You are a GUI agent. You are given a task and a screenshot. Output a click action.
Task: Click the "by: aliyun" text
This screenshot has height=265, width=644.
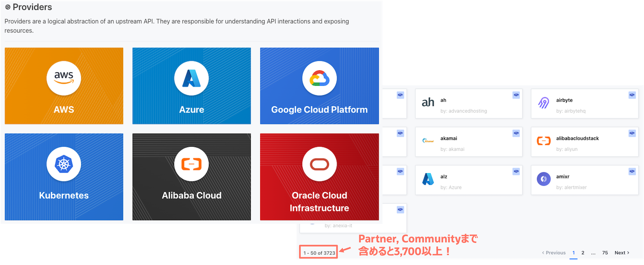point(568,149)
